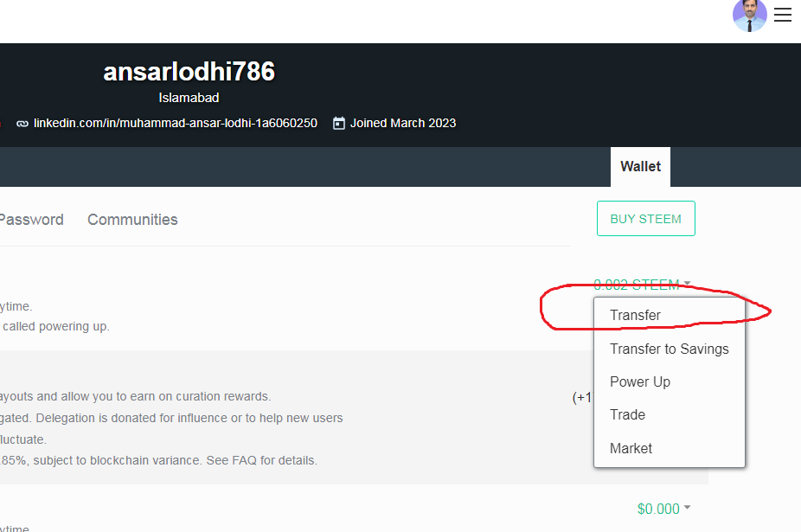Switch to the Wallet tab
Viewport: 801px width, 532px height.
pos(640,167)
